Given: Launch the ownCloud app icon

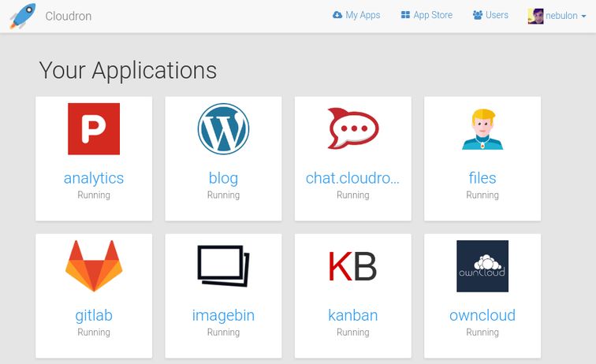Looking at the screenshot, I should [x=482, y=266].
